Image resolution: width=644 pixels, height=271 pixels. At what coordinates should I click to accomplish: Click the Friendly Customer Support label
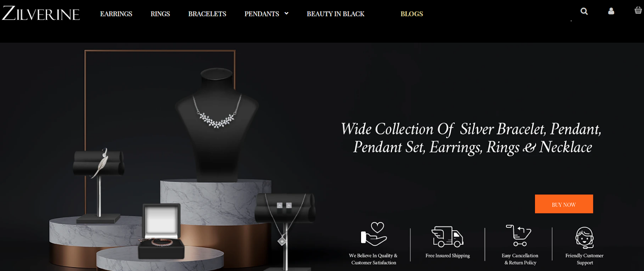pyautogui.click(x=584, y=259)
